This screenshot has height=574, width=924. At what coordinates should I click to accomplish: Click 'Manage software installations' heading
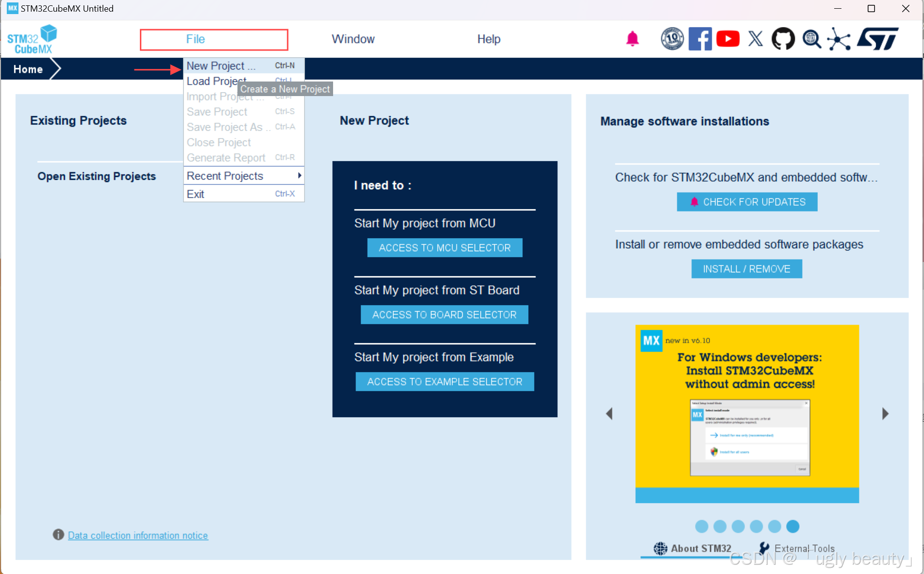tap(685, 121)
